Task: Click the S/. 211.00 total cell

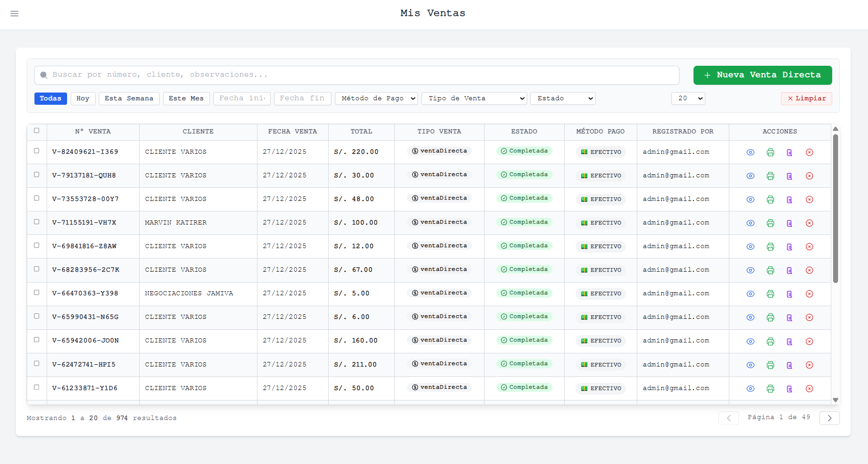Action: point(361,365)
